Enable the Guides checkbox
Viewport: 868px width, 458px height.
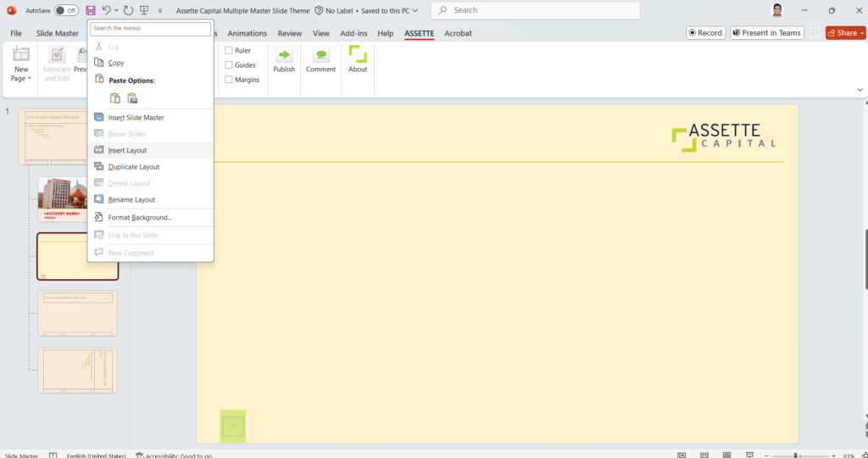click(229, 64)
